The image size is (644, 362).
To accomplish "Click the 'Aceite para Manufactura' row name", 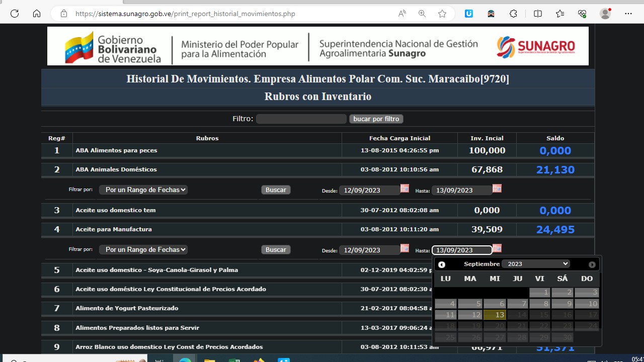I will point(114,229).
